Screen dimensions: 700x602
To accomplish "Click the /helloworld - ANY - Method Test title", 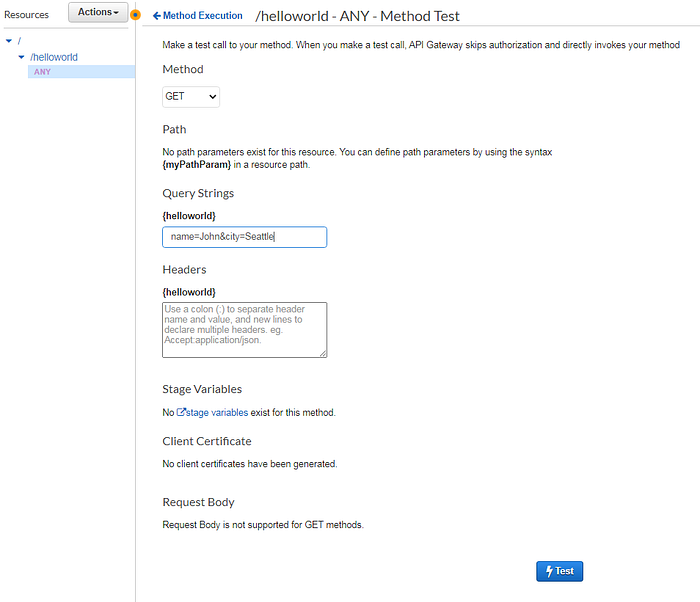I will coord(357,16).
